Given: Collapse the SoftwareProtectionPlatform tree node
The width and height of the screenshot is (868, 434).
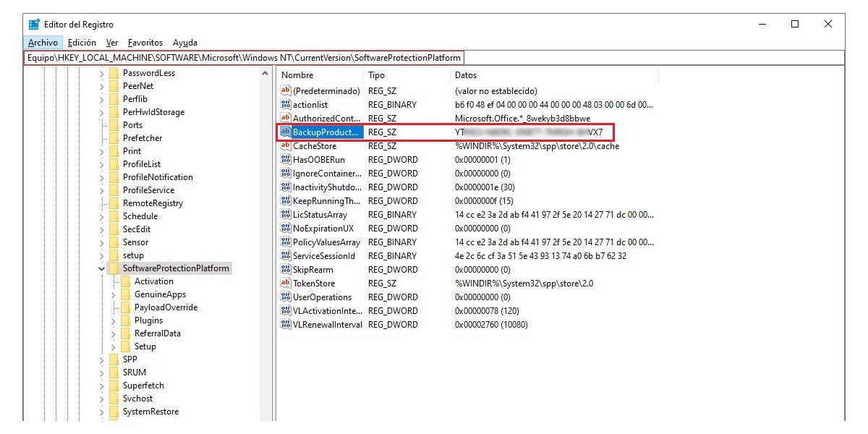Looking at the screenshot, I should coord(101,268).
